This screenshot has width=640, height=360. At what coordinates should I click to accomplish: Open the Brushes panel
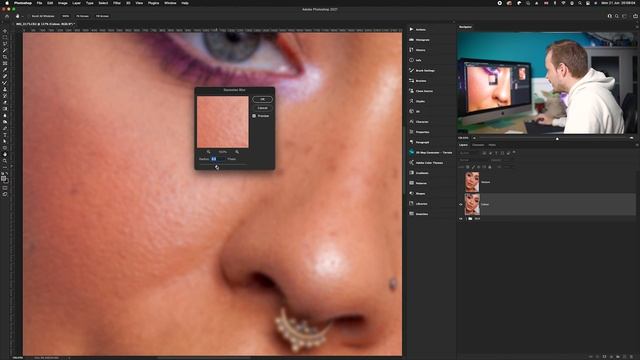(x=418, y=81)
